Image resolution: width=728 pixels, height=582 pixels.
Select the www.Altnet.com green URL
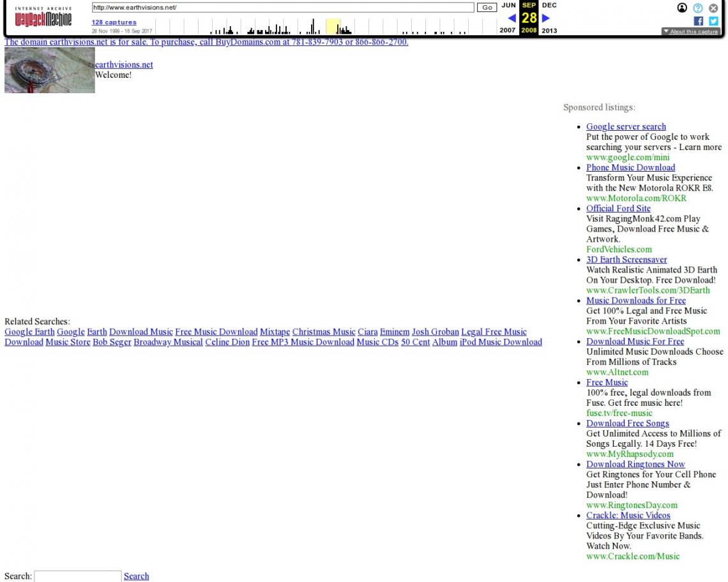[x=617, y=372]
